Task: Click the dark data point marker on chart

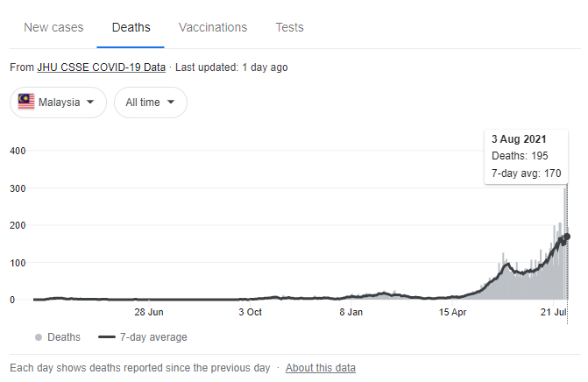Action: (x=567, y=237)
